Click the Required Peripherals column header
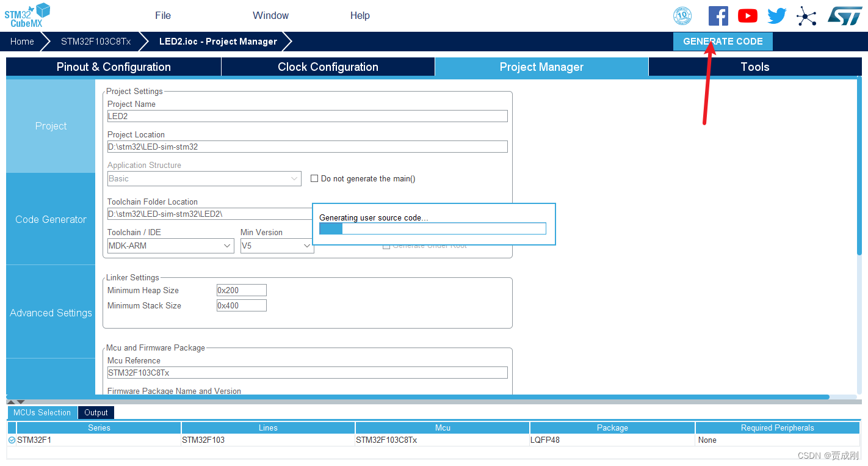The width and height of the screenshot is (868, 466). coord(778,428)
